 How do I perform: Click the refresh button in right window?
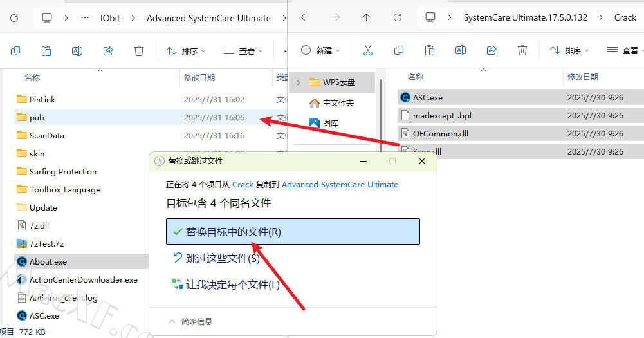click(x=396, y=17)
